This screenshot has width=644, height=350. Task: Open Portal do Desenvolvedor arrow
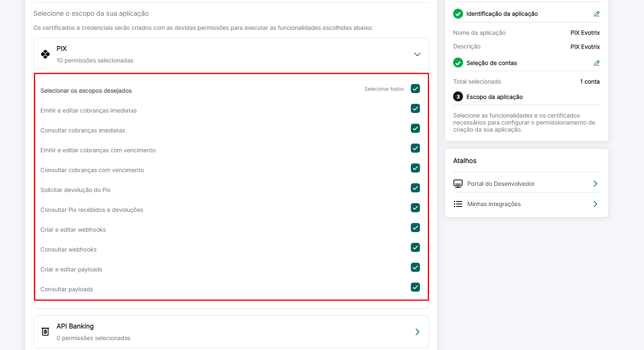(595, 184)
